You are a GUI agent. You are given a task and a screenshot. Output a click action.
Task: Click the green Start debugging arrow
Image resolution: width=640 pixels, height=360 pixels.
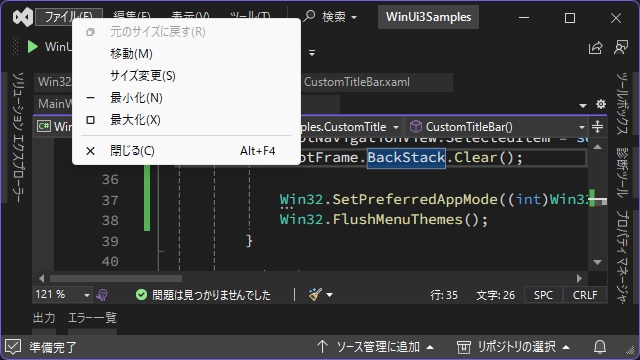tap(33, 47)
